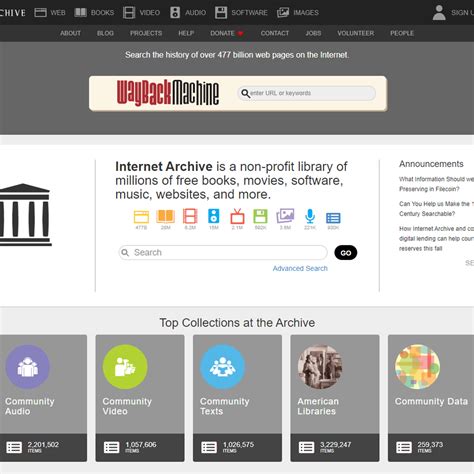Open the People menu item

point(402,33)
